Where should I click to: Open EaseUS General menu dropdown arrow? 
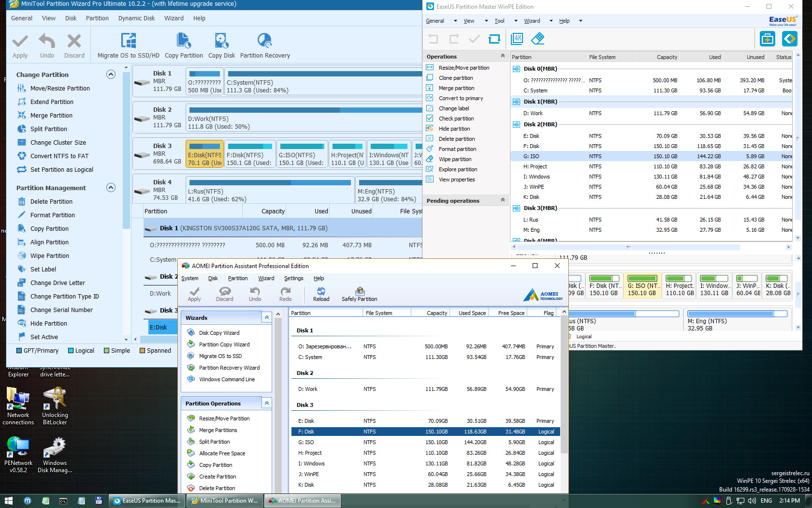pyautogui.click(x=455, y=21)
